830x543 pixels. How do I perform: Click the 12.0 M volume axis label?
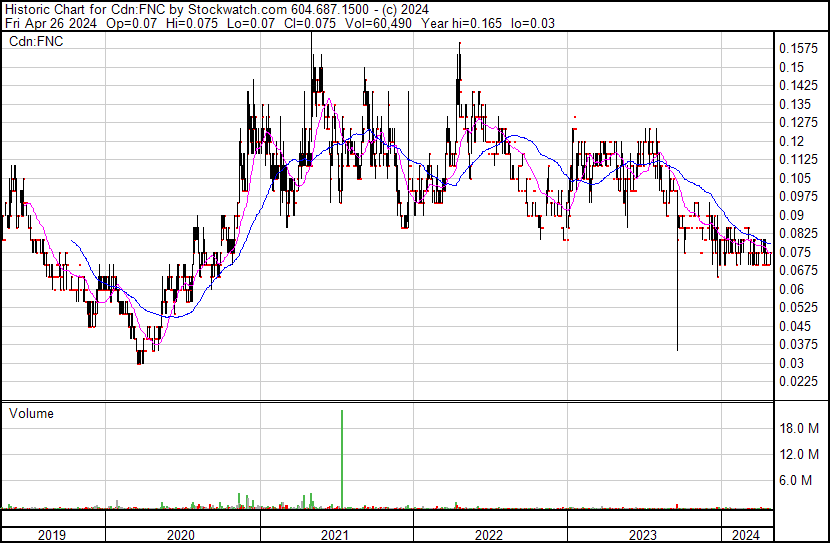click(800, 454)
